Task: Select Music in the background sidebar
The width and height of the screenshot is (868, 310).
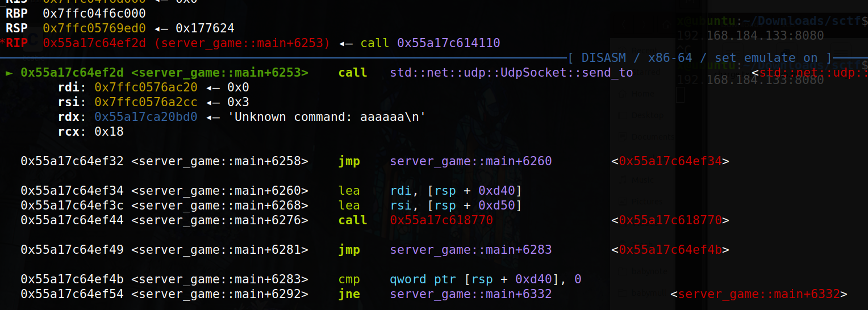Action: tap(642, 180)
